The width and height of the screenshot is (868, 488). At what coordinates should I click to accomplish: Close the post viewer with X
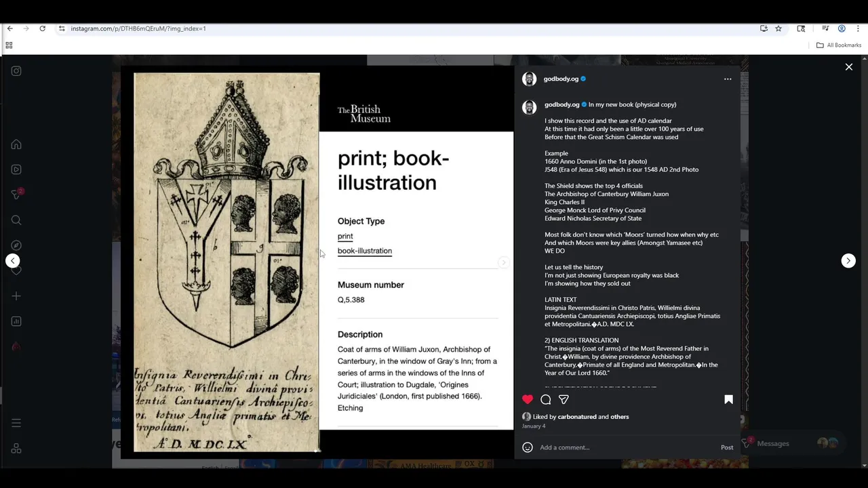tap(848, 67)
